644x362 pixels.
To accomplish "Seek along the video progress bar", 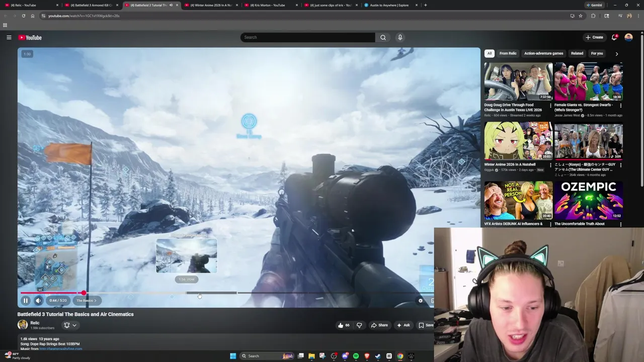I will [226, 293].
